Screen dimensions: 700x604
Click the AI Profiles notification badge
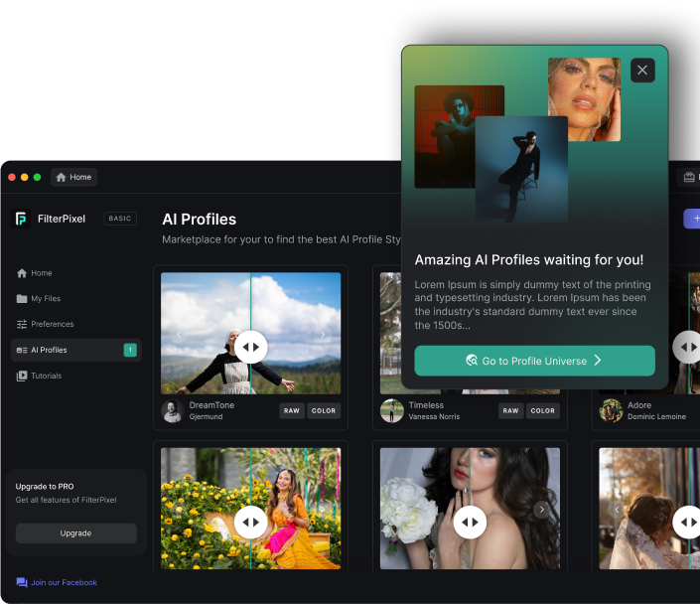coord(130,350)
